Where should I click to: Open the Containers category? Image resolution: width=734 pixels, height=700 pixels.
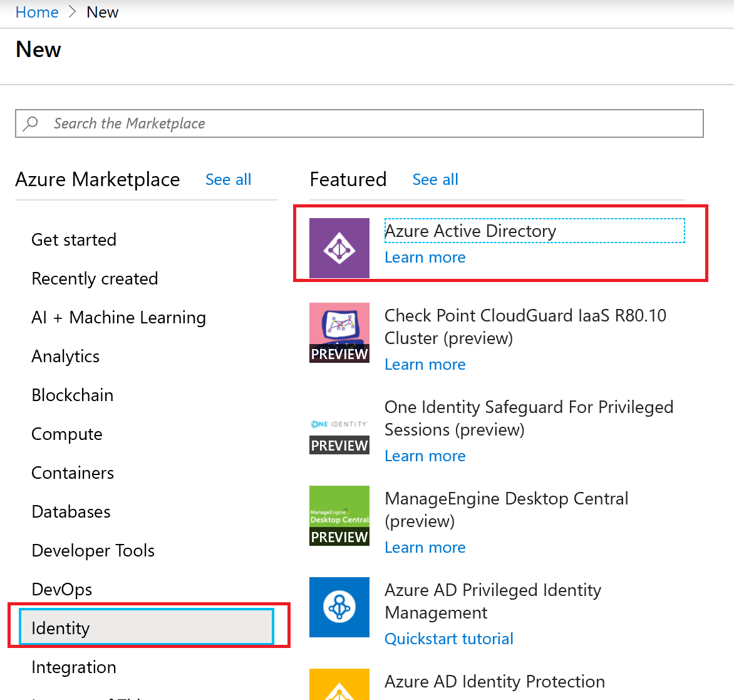[72, 473]
